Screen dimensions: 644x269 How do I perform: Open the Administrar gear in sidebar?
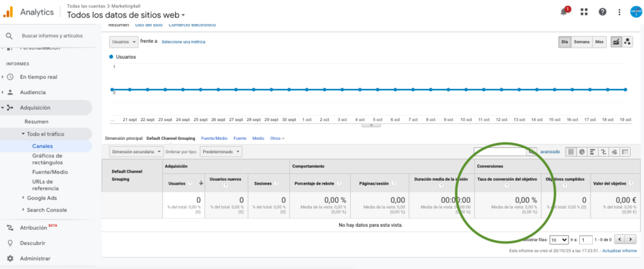(x=10, y=258)
